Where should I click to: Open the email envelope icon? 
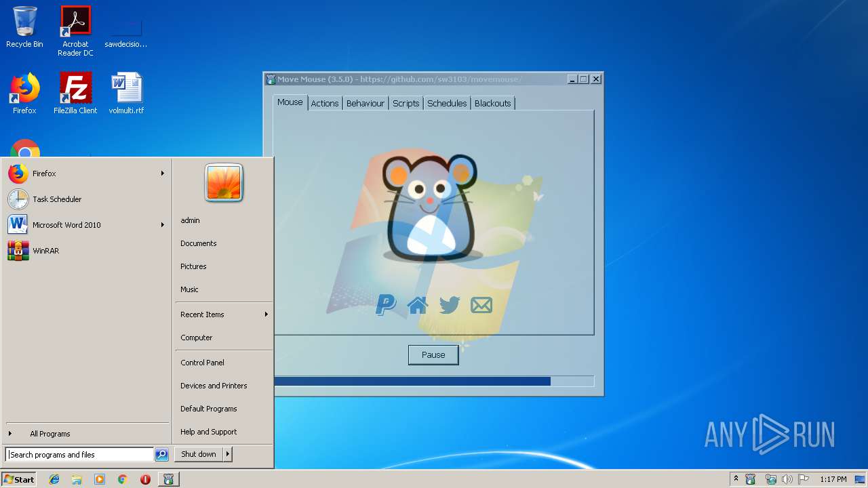click(481, 305)
